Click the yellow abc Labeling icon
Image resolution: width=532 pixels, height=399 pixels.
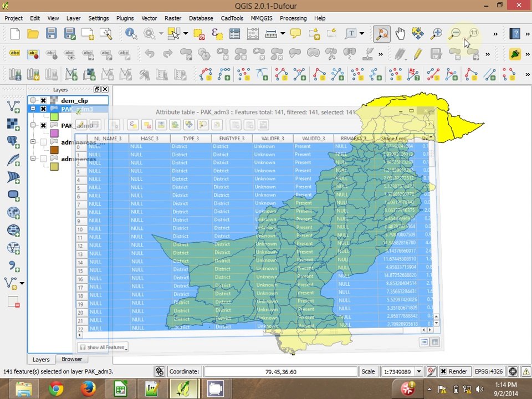14,53
